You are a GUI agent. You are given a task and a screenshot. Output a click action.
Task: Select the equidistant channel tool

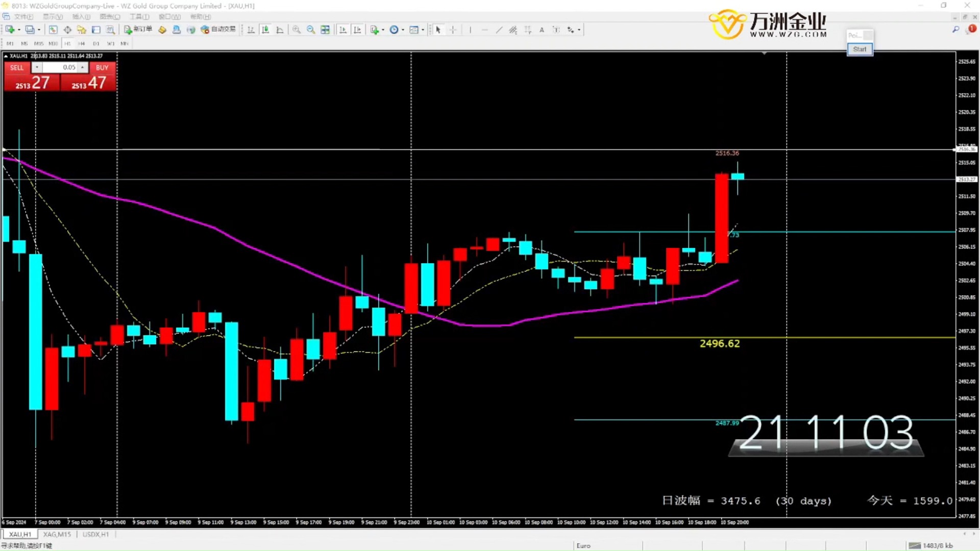tap(513, 30)
